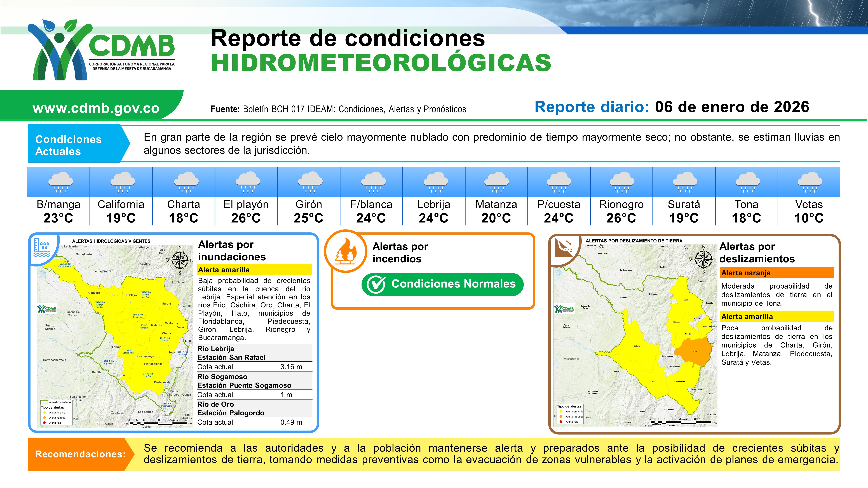Viewport: 868px width, 488px height.
Task: Open the www.cdmb.gov.co website link
Action: coord(96,108)
